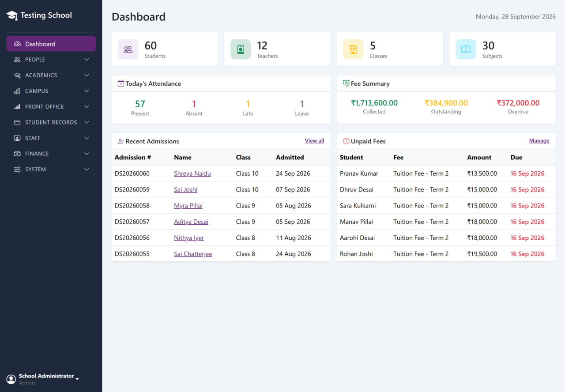Expand the FRONT OFFICE section chevron

coord(87,107)
